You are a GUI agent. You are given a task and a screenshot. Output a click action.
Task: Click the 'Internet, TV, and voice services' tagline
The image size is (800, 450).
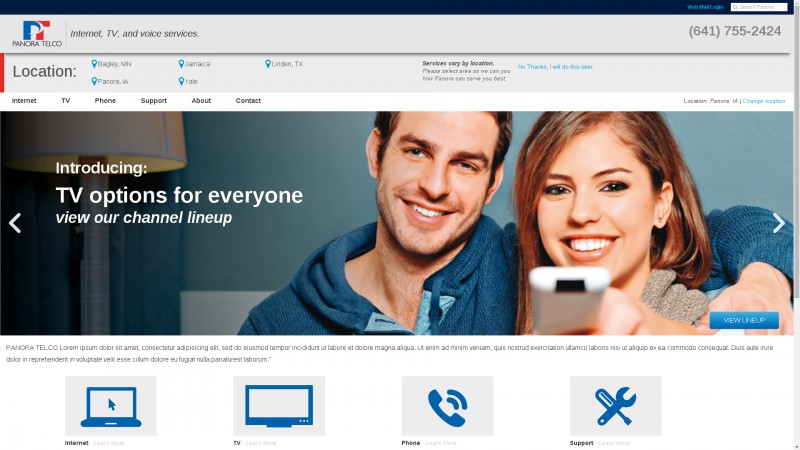135,34
